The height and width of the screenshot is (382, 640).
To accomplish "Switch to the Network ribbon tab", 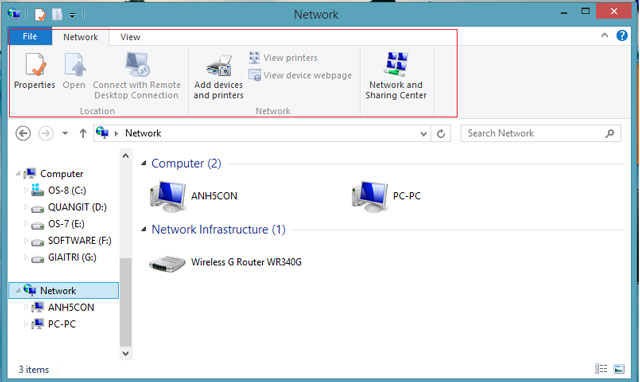I will (x=80, y=37).
